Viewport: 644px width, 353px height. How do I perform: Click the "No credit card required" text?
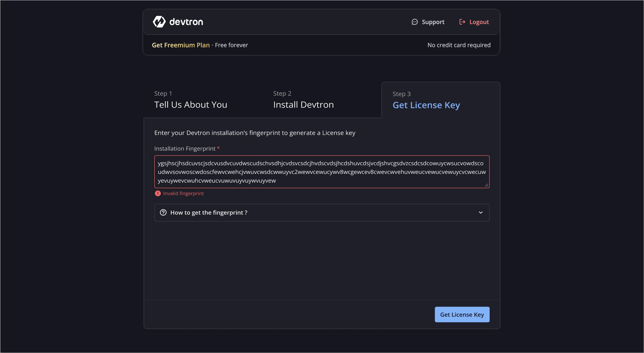click(459, 45)
